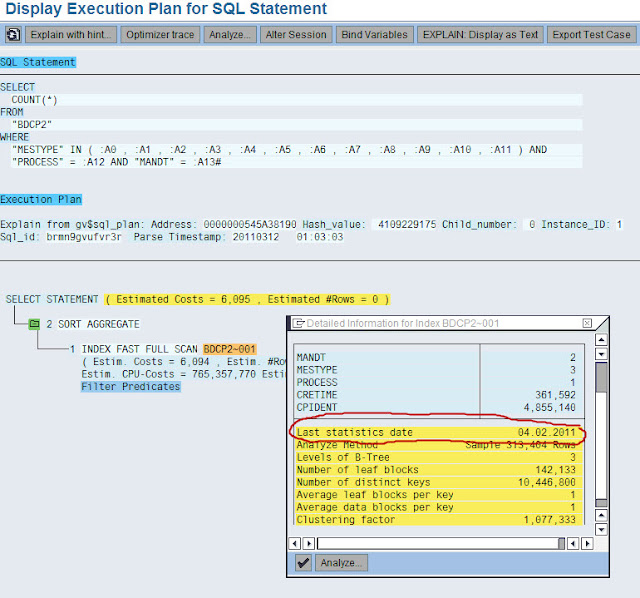This screenshot has height=598, width=640.
Task: Select the MANDT column row in the dialog
Action: coord(439,358)
